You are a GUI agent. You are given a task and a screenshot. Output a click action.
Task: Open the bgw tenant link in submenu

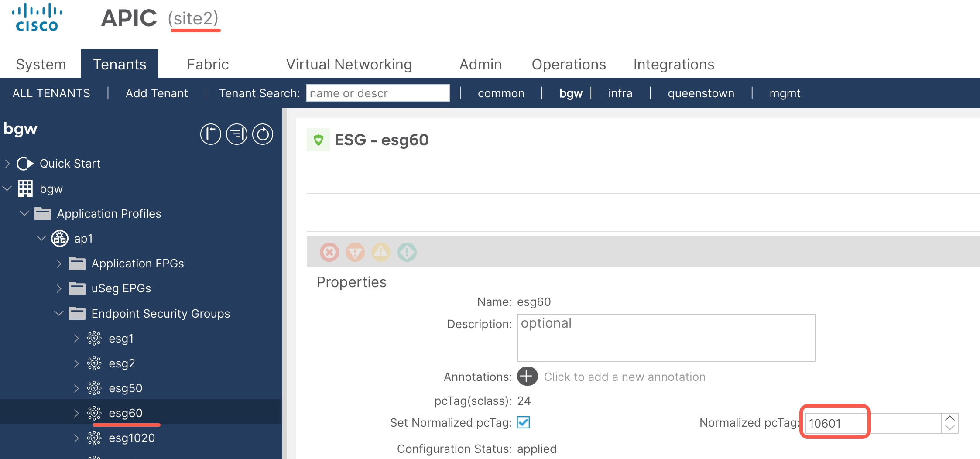click(571, 93)
